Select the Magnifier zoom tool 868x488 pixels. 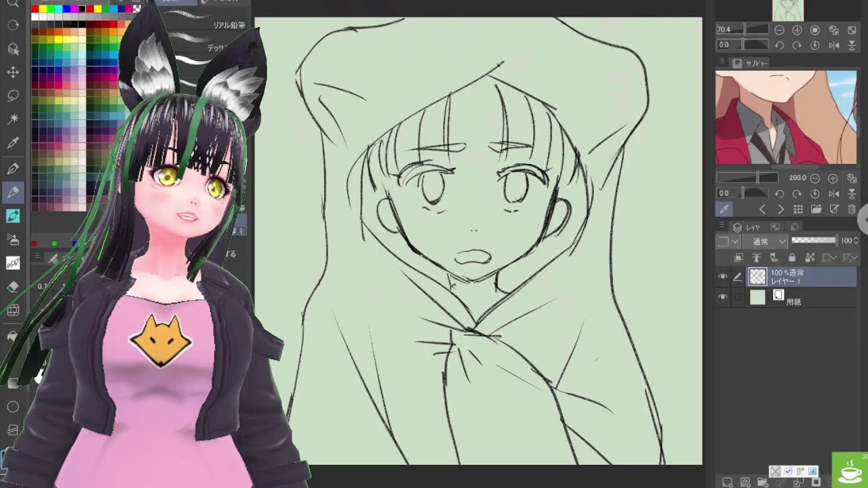[x=12, y=3]
